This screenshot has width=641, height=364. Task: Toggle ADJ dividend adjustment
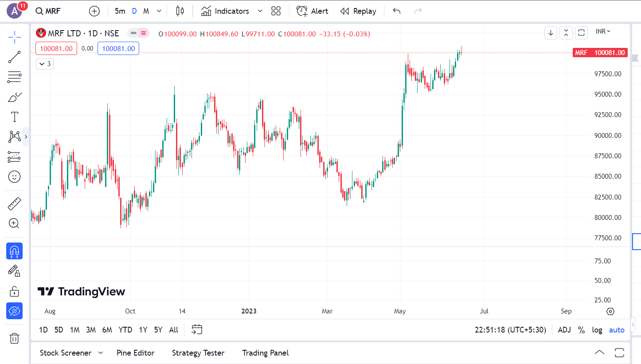[x=564, y=330]
